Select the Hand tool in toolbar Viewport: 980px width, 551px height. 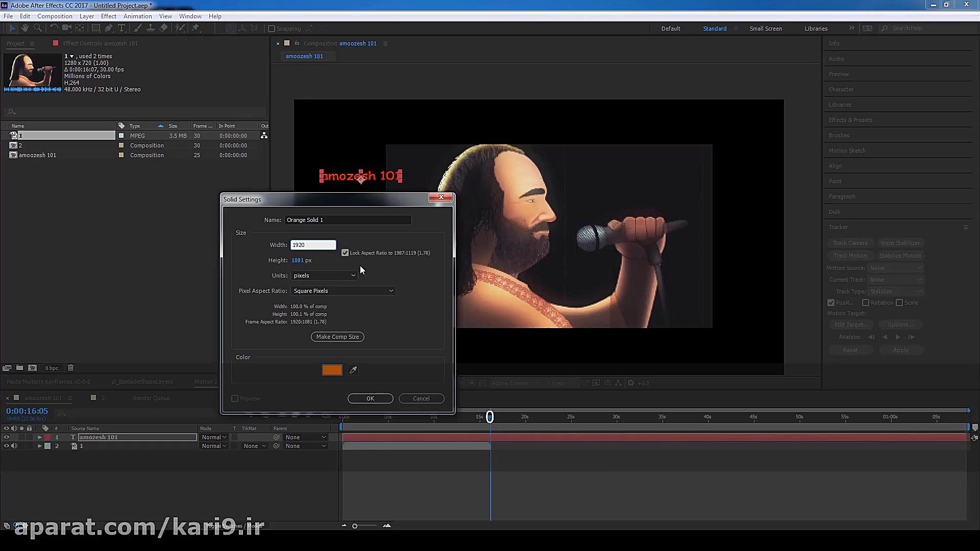[24, 28]
